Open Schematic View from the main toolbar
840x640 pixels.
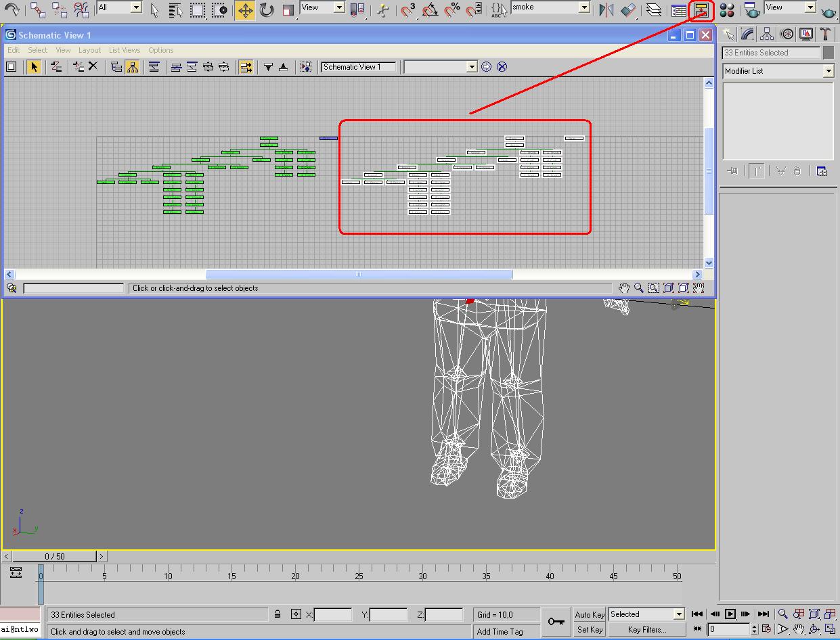point(701,10)
